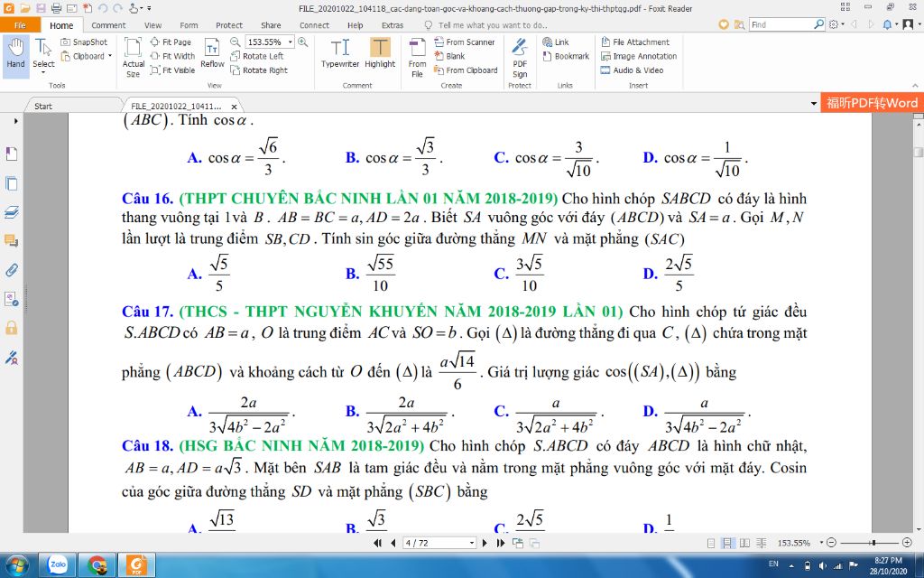Open the File menu
The image size is (924, 578).
20,25
